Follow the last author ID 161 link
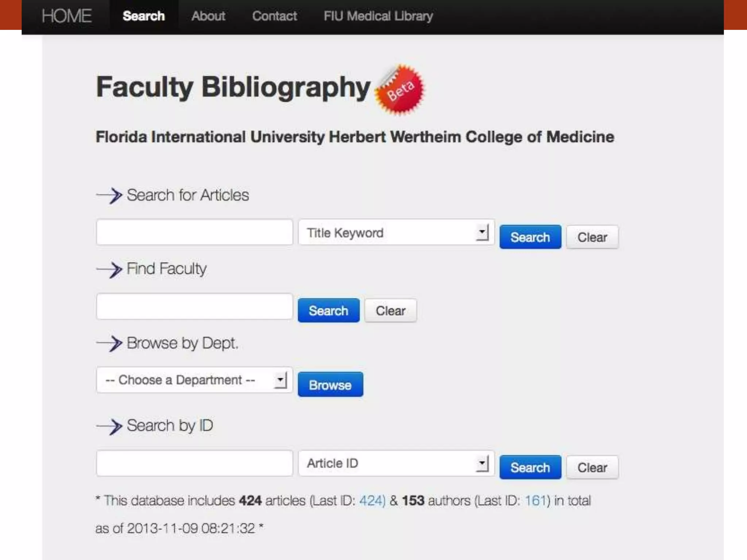747x560 pixels. point(537,501)
